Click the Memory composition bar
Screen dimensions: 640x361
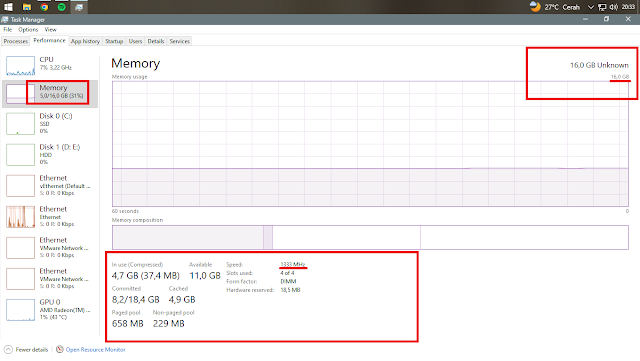pos(370,237)
